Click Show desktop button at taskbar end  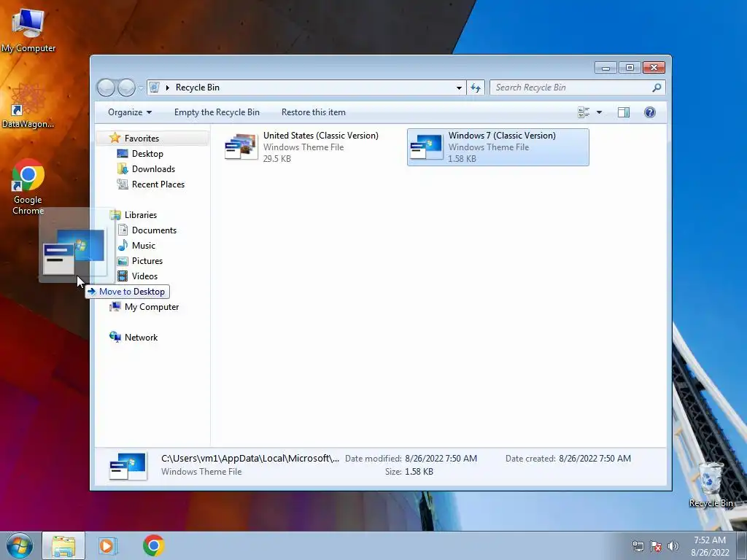[x=742, y=546]
